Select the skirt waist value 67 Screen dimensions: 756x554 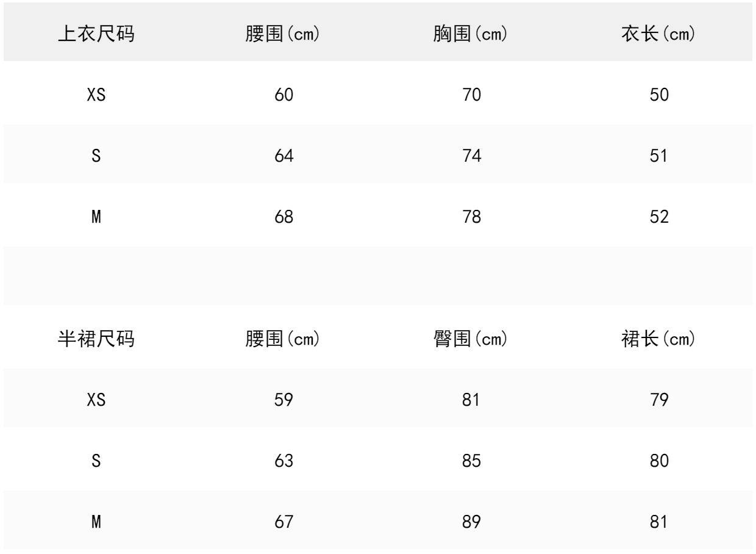pos(284,522)
